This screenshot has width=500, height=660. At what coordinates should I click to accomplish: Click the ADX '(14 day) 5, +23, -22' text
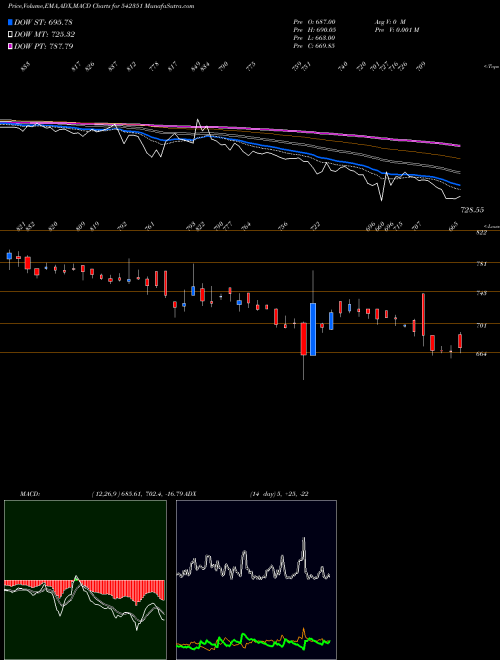coord(279,494)
